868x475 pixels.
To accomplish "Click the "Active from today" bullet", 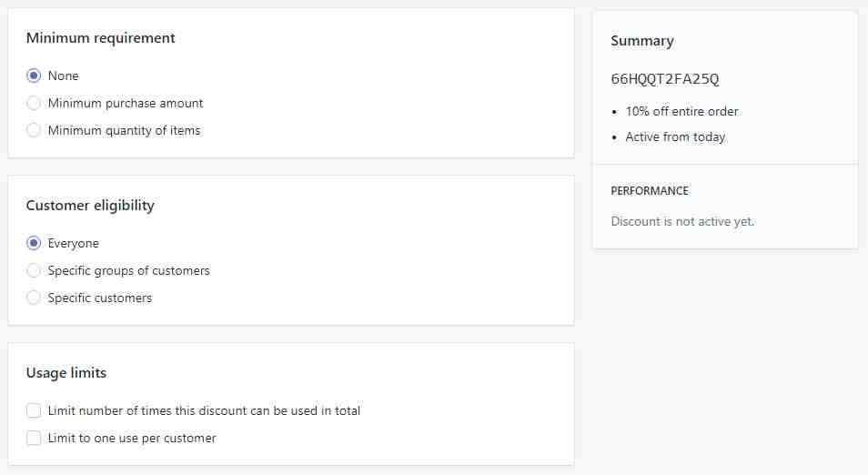I will (675, 137).
